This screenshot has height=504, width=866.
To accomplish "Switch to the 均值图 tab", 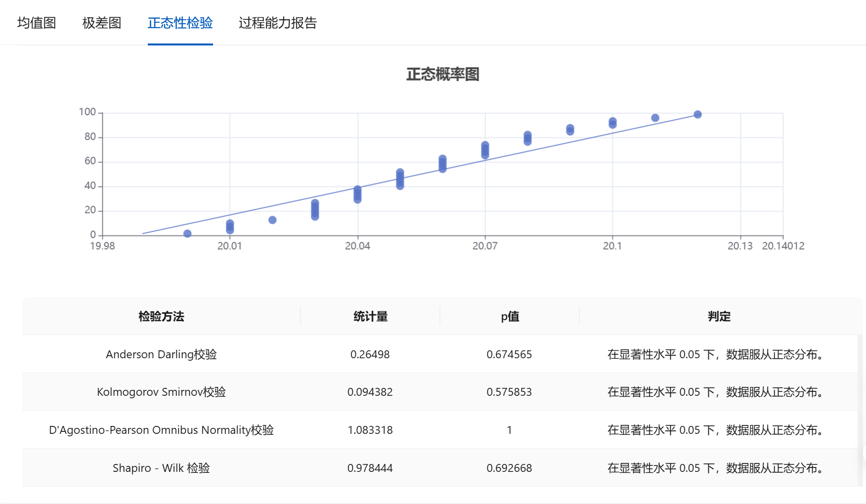I will (37, 23).
